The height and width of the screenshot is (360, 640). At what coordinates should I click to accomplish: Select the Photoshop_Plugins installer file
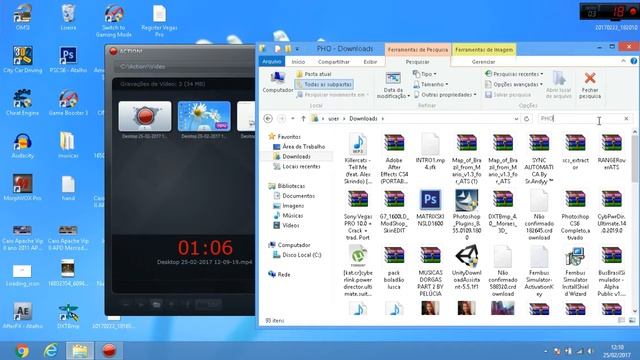tap(467, 215)
